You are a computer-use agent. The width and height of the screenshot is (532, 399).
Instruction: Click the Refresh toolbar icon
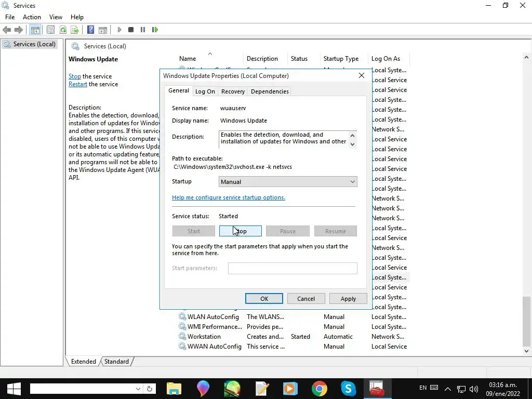click(63, 30)
